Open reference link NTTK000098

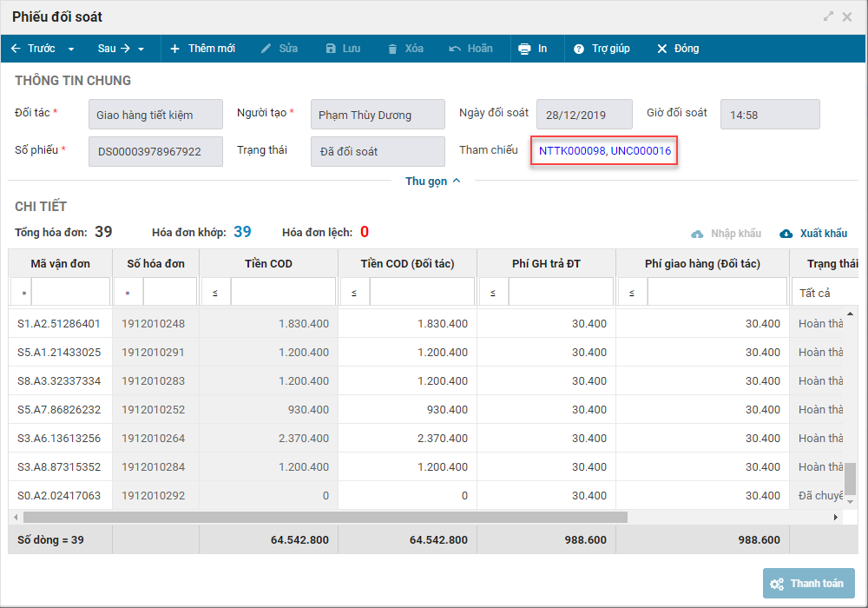click(x=571, y=151)
